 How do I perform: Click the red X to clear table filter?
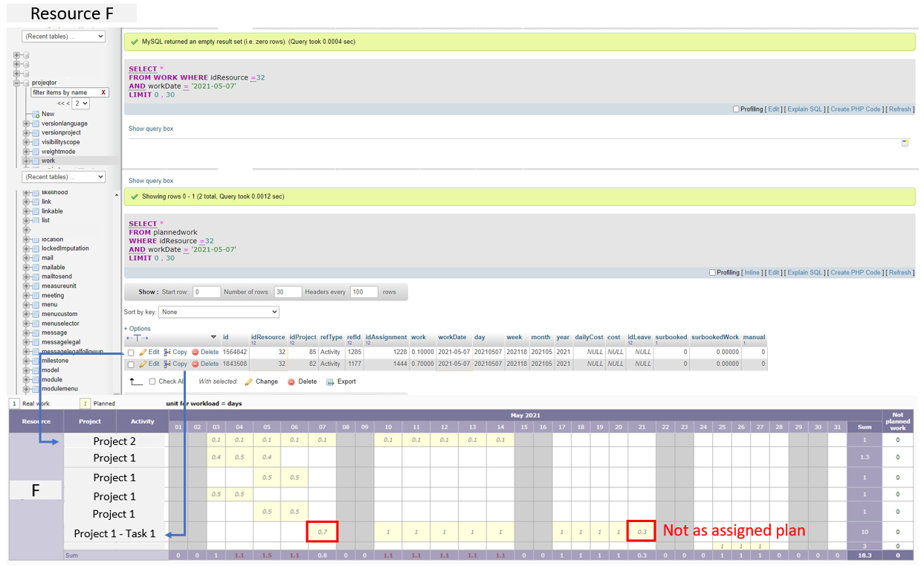(103, 92)
